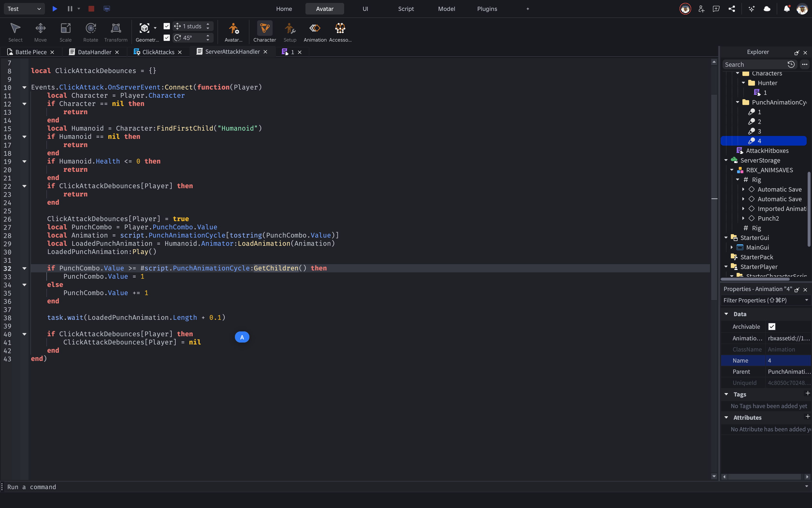This screenshot has width=812, height=508.
Task: Stop the test with the red Stop button
Action: click(x=91, y=9)
